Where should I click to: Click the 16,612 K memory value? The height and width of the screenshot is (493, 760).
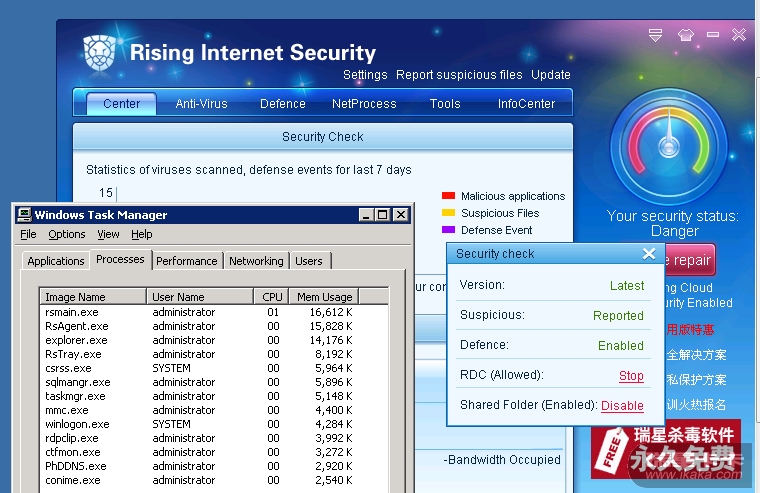coord(331,312)
